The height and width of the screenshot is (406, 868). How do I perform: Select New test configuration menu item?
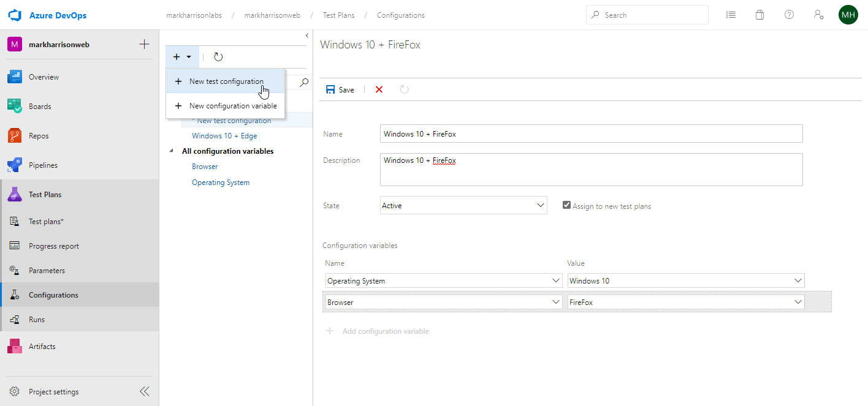click(226, 81)
